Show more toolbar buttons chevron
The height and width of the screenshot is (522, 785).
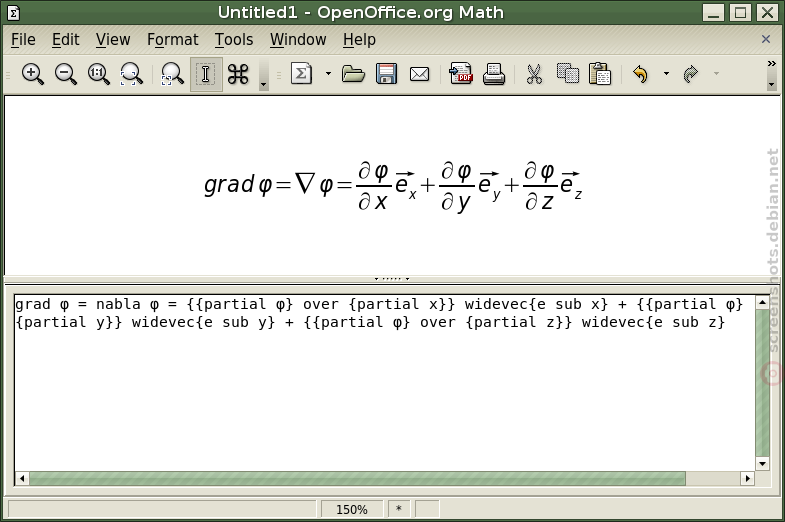click(771, 64)
